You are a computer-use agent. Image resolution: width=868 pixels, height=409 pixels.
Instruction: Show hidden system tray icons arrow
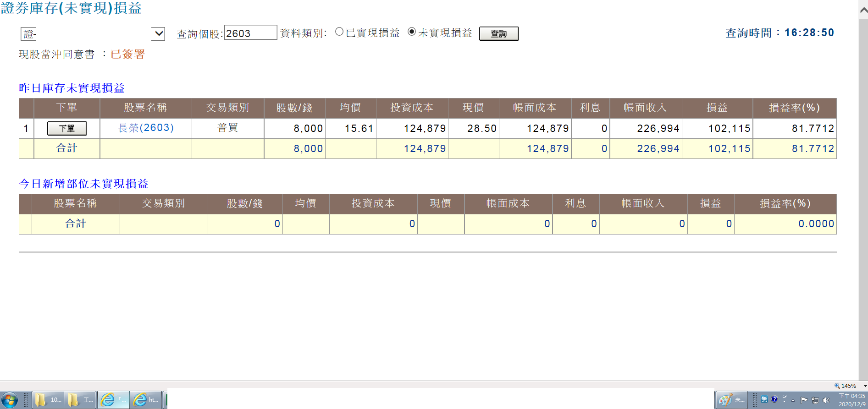click(x=793, y=400)
